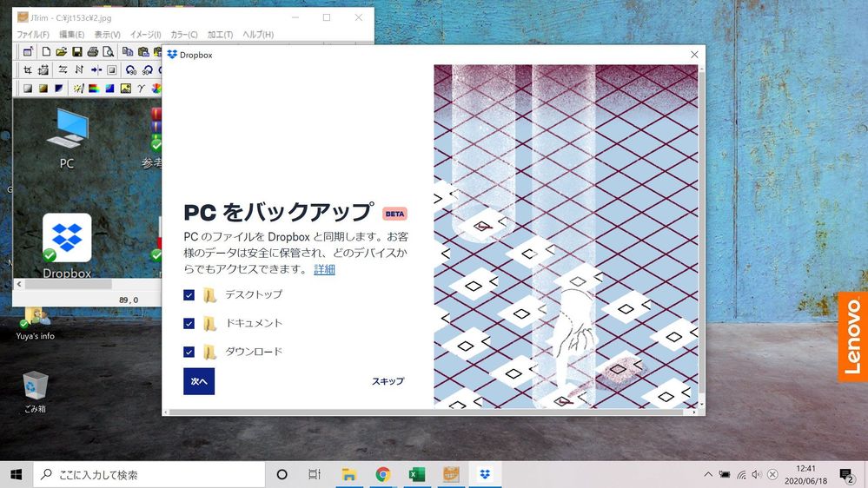This screenshot has width=868, height=488.
Task: Open the ヘルプ(H) menu in JTrim
Action: pyautogui.click(x=258, y=35)
